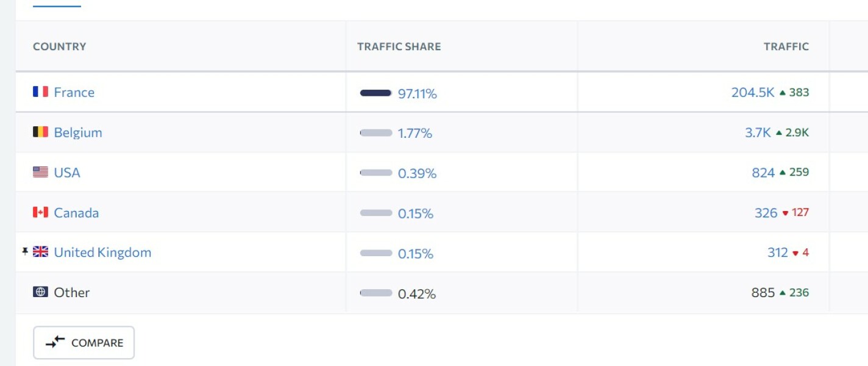The image size is (868, 366).
Task: Click the USA flag icon
Action: [40, 173]
